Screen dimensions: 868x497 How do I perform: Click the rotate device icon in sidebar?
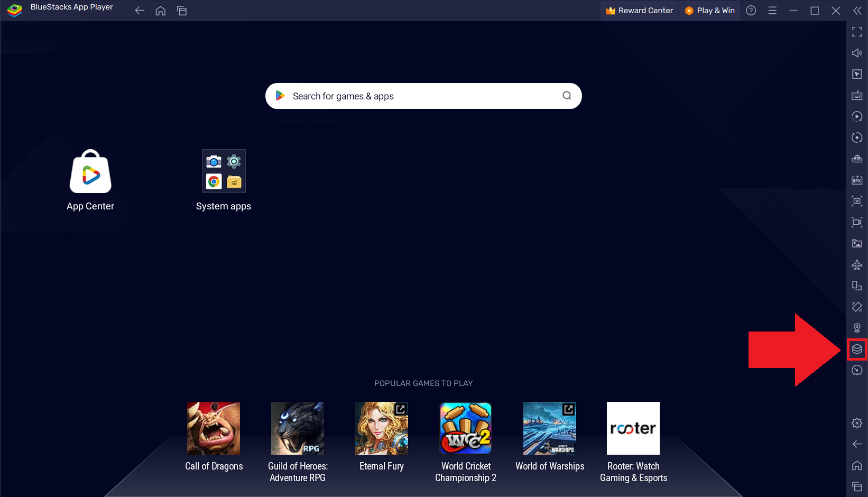coord(857,286)
